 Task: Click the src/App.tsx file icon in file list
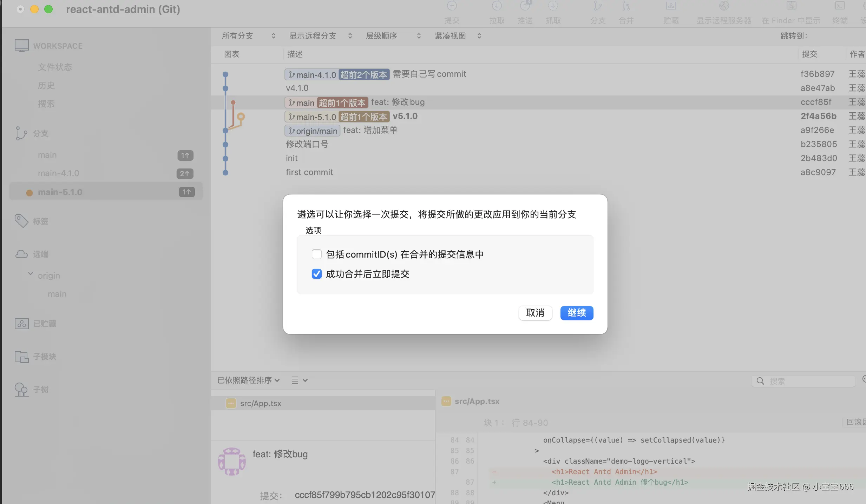231,403
